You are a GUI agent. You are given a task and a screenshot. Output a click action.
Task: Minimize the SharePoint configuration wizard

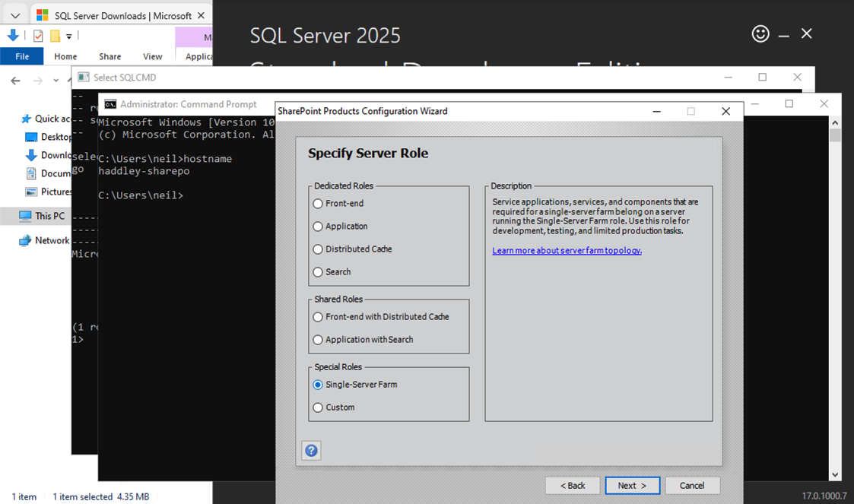(x=657, y=111)
